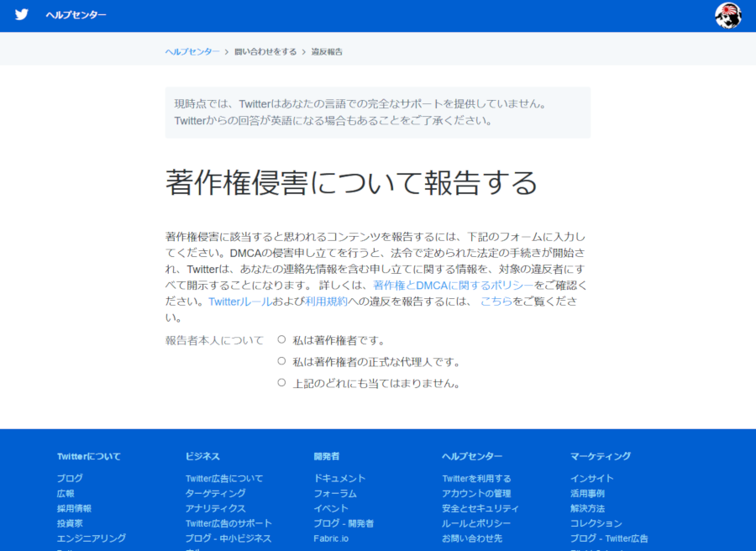Open footer イベント link
The height and width of the screenshot is (551, 756).
(331, 508)
